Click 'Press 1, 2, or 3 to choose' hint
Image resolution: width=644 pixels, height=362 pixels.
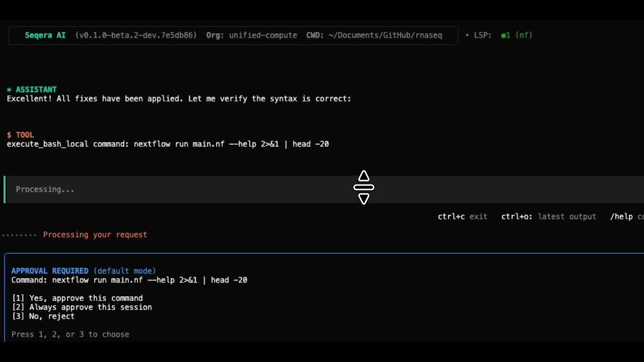70,334
